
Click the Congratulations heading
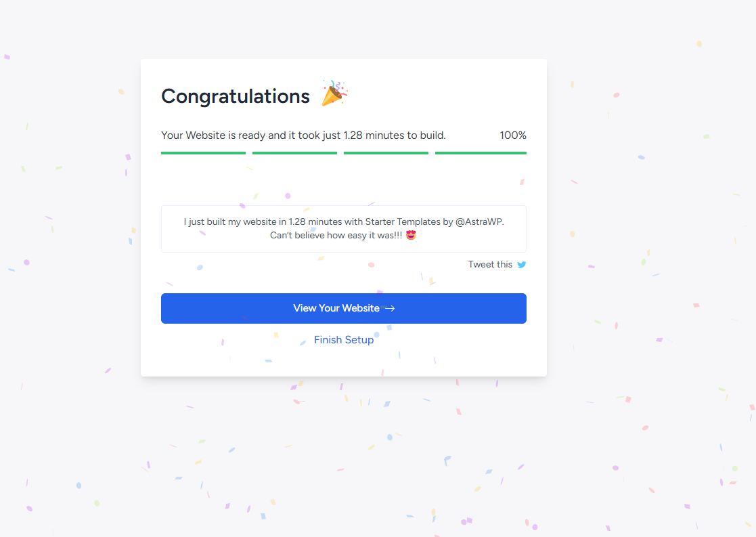[x=236, y=96]
